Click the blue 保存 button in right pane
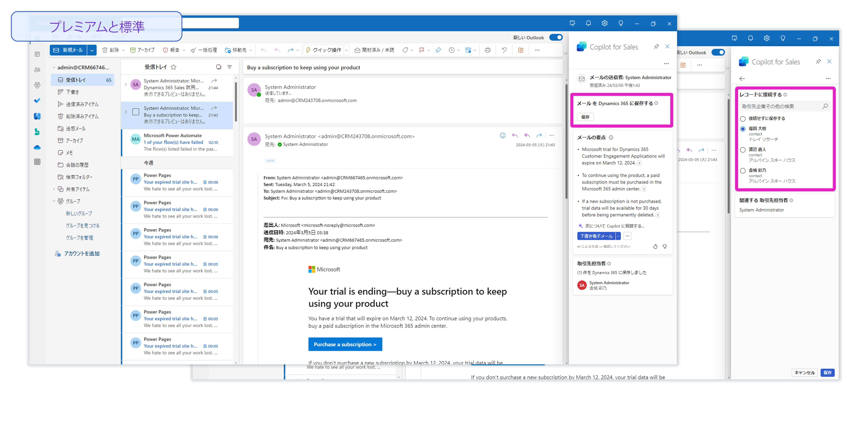 coord(827,372)
